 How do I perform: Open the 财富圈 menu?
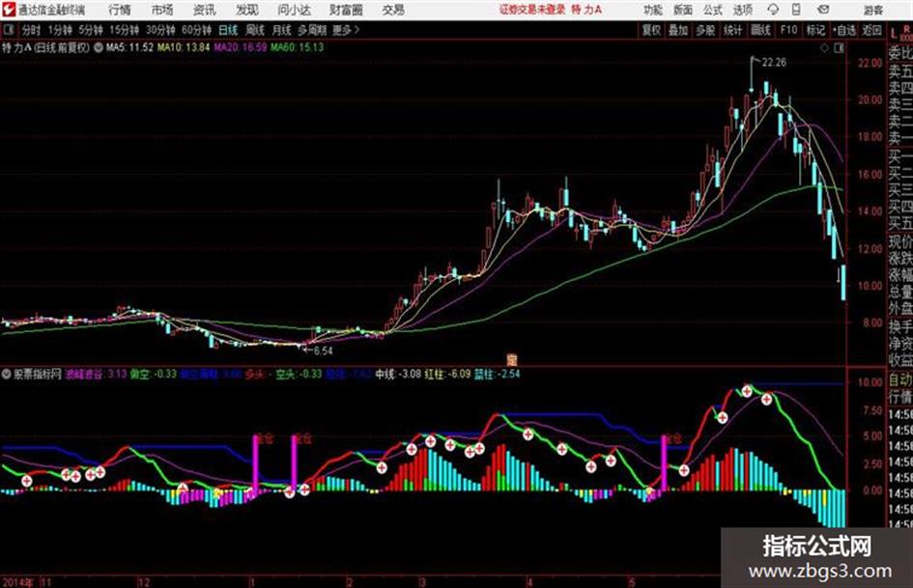[346, 10]
